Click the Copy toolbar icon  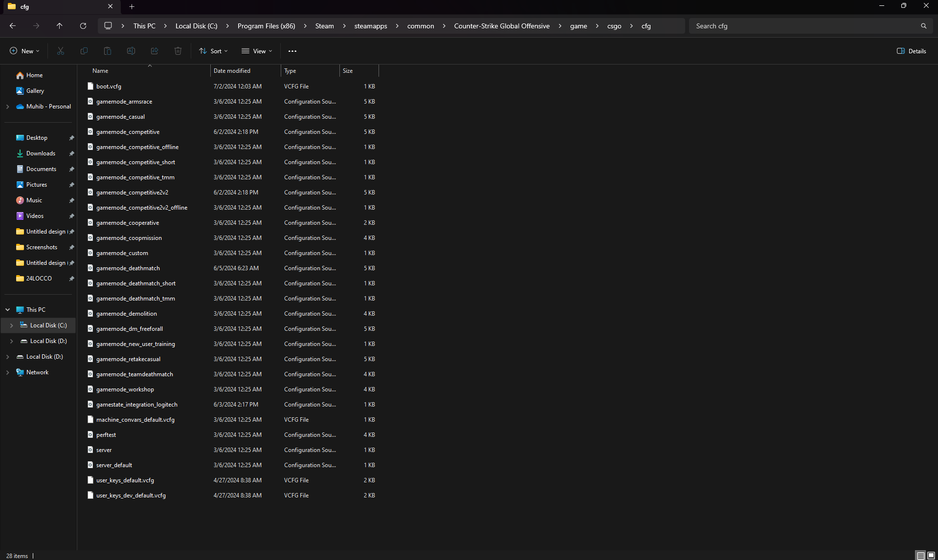click(x=84, y=51)
